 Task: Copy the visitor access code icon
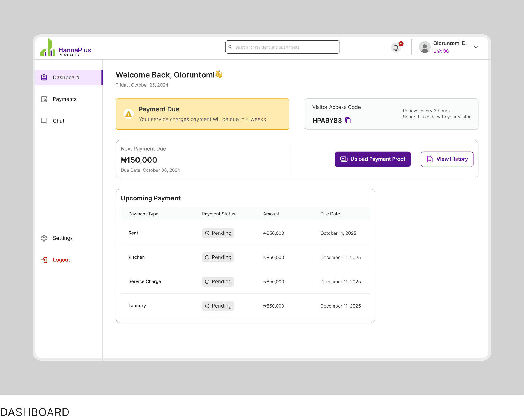tap(348, 120)
